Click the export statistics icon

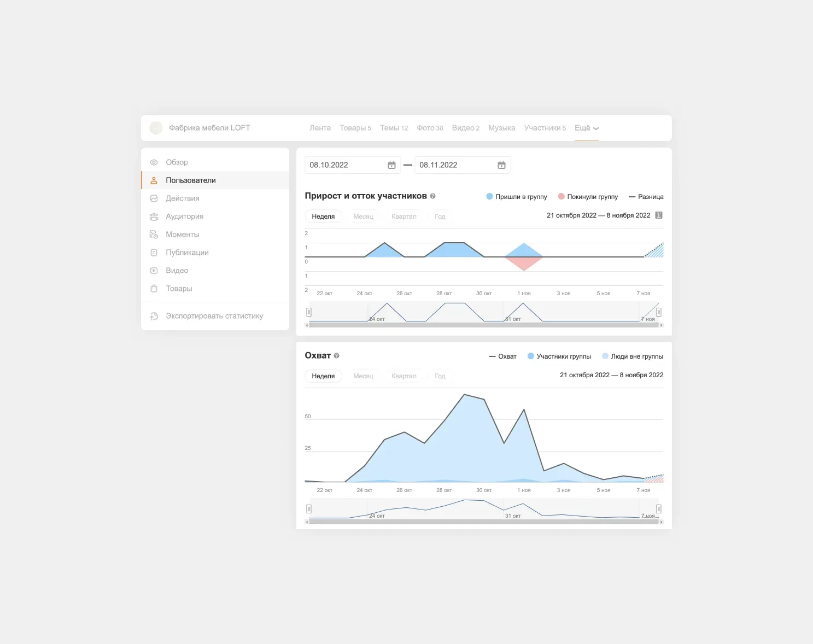pos(154,316)
